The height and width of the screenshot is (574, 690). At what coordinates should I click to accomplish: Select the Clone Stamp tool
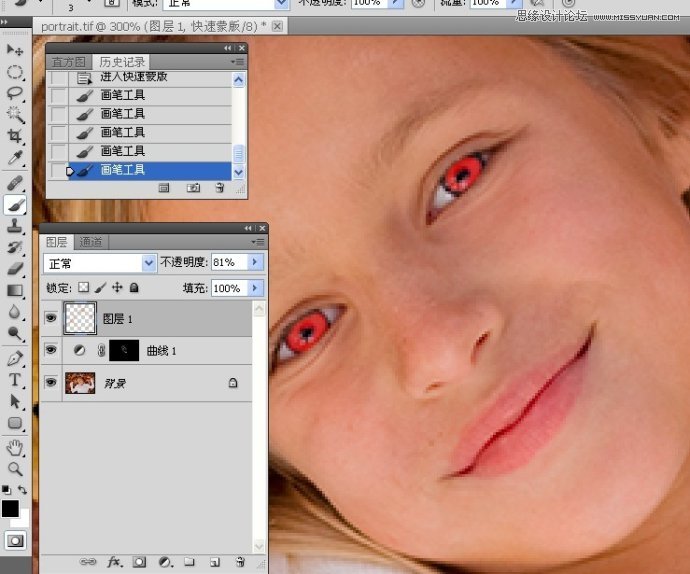(15, 226)
